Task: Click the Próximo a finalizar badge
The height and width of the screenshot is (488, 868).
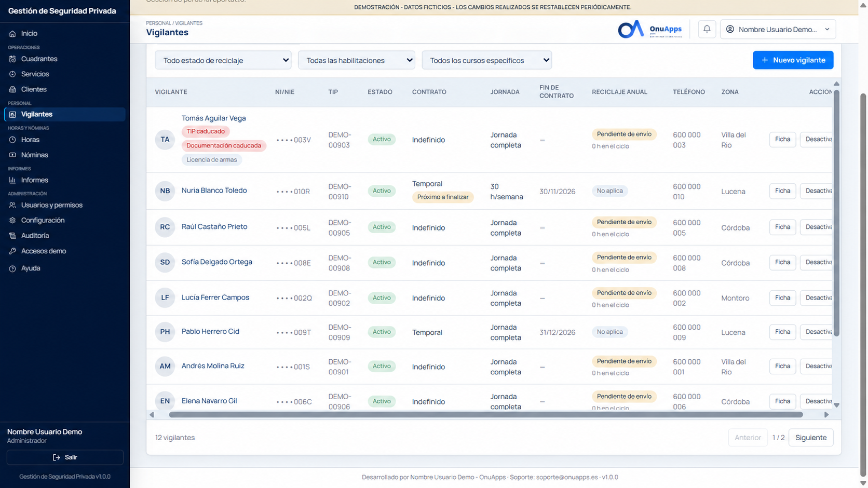Action: tap(443, 197)
